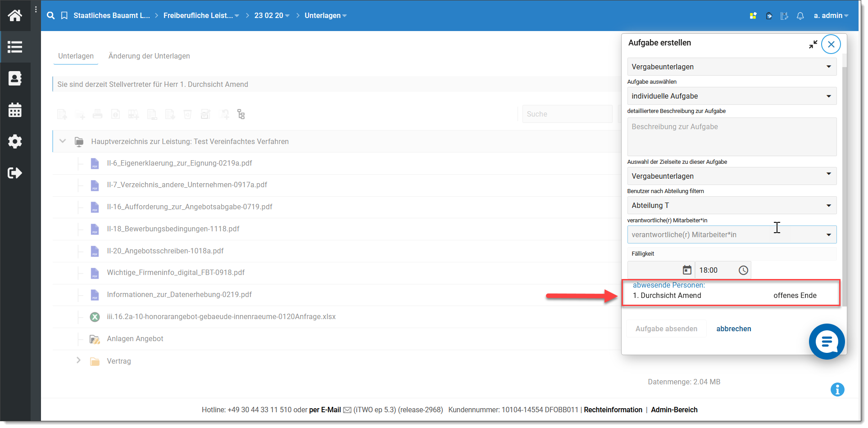
Task: Open the home icon in the sidebar
Action: point(15,15)
